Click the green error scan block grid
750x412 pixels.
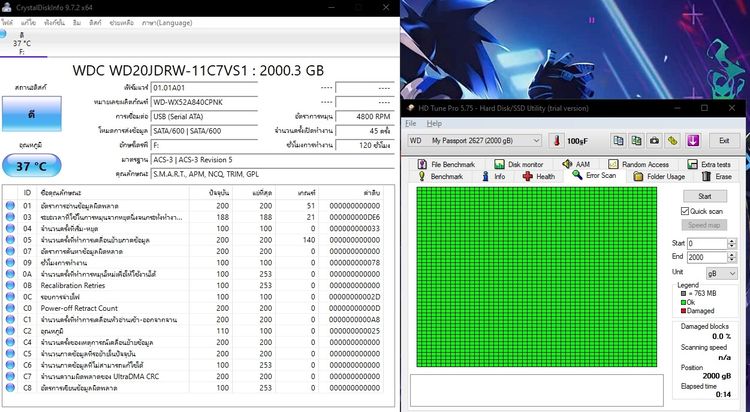point(536,277)
